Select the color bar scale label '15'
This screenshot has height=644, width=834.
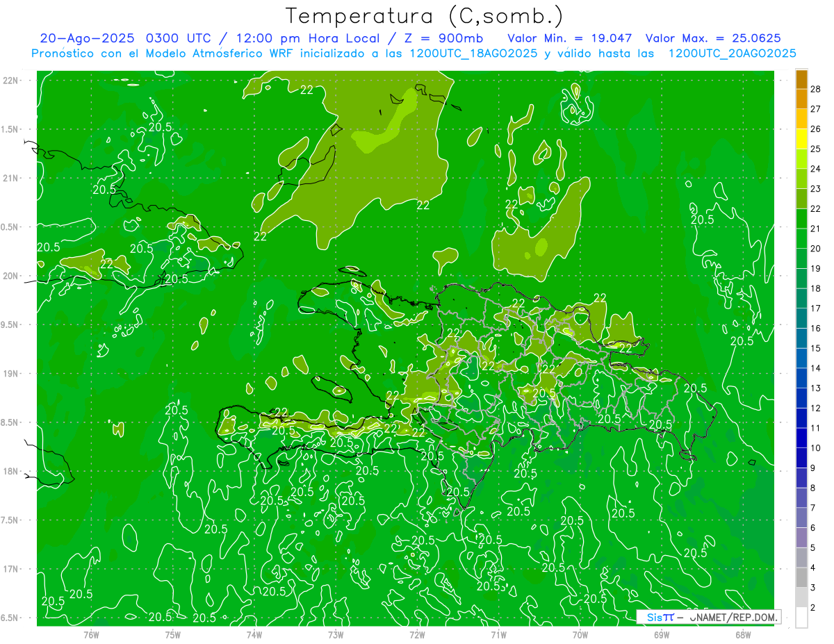[x=816, y=348]
